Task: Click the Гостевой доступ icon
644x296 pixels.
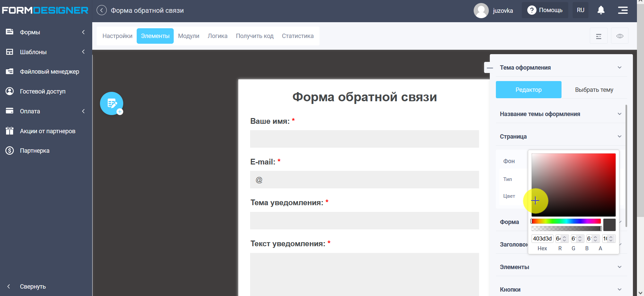Action: pyautogui.click(x=10, y=91)
